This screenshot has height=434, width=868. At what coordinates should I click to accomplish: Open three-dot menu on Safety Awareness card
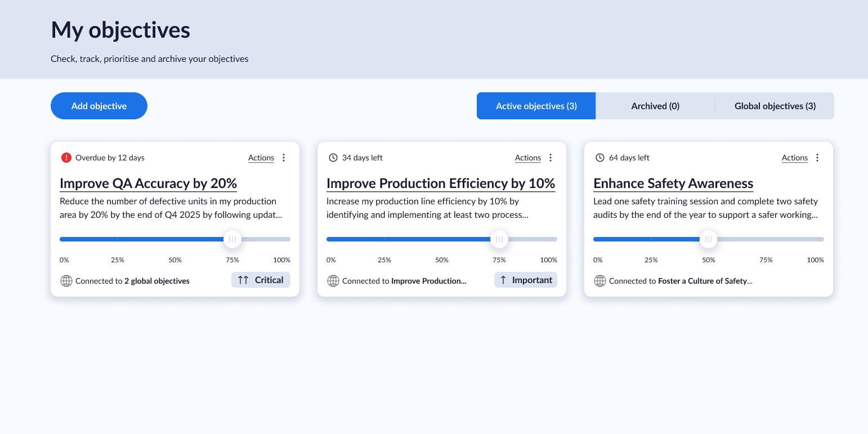pos(817,158)
